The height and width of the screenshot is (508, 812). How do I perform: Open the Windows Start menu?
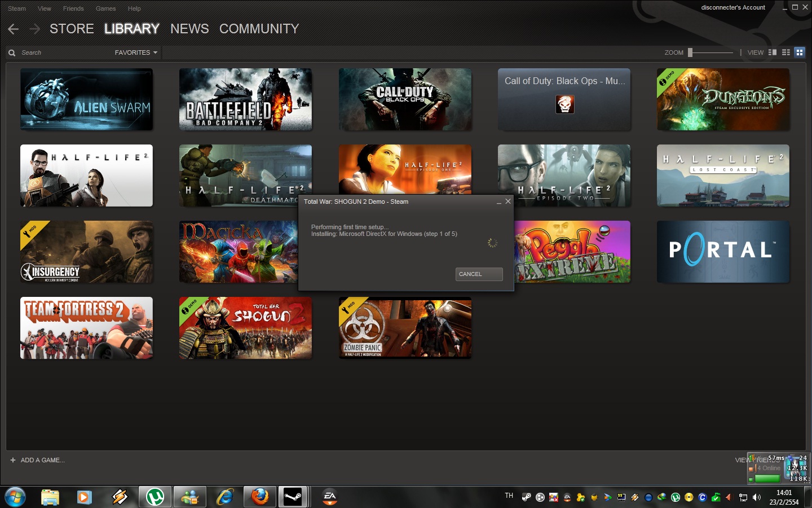click(x=15, y=497)
